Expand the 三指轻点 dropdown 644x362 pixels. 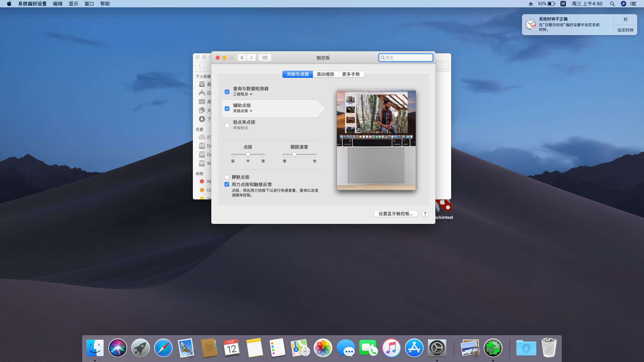pos(243,94)
